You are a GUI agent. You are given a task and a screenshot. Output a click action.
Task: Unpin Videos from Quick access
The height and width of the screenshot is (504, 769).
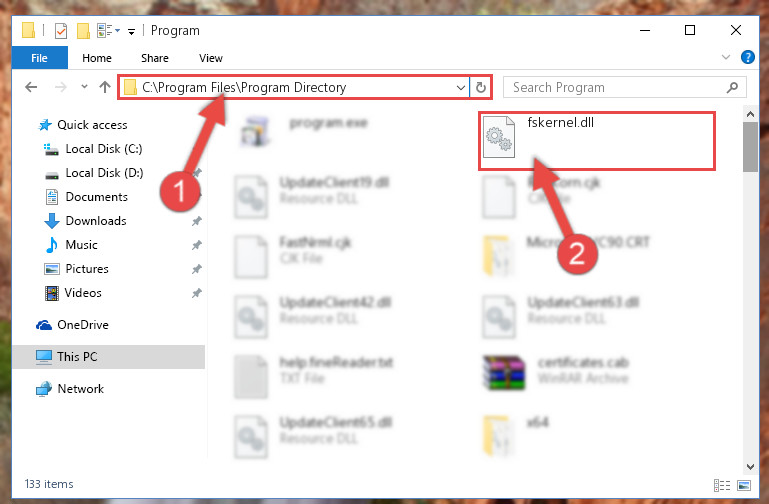tap(197, 293)
